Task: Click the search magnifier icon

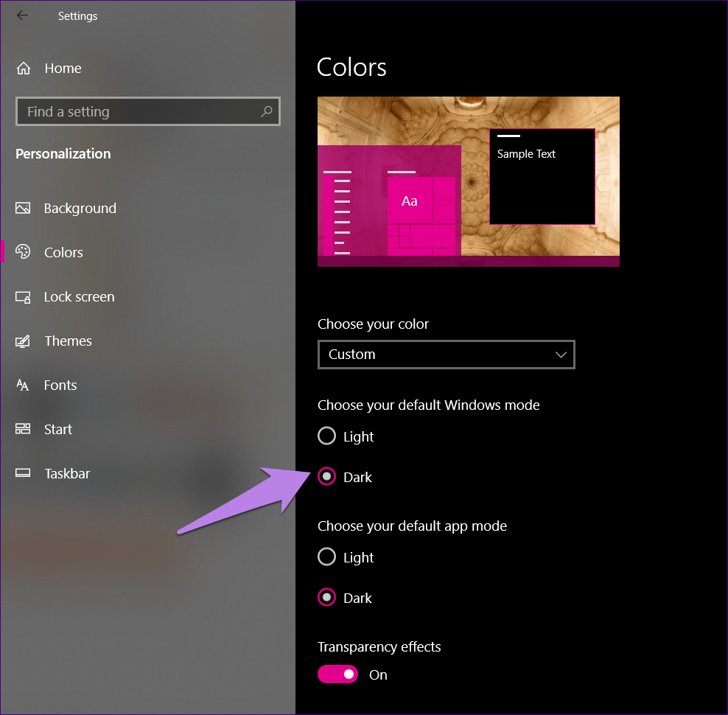Action: coord(266,111)
